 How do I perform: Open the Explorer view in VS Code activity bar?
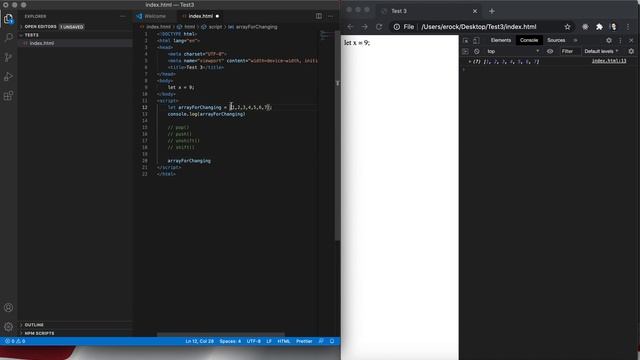8,18
